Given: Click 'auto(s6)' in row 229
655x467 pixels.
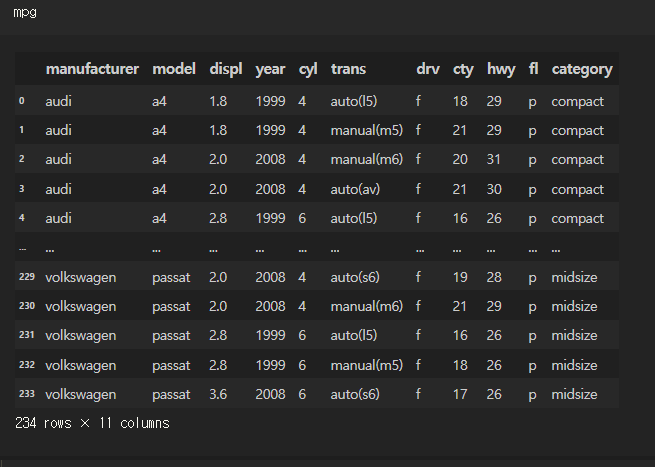Looking at the screenshot, I should (x=355, y=277).
